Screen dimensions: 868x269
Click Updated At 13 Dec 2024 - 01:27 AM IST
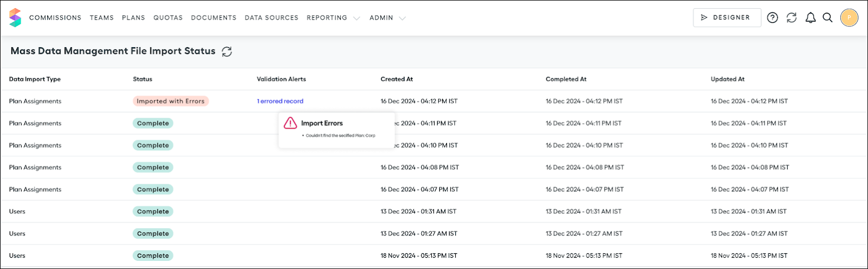click(x=749, y=234)
